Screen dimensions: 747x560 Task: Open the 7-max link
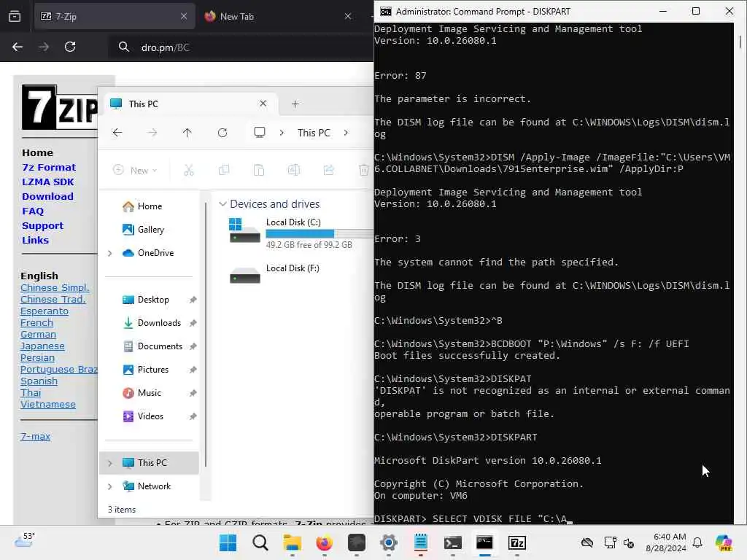35,436
